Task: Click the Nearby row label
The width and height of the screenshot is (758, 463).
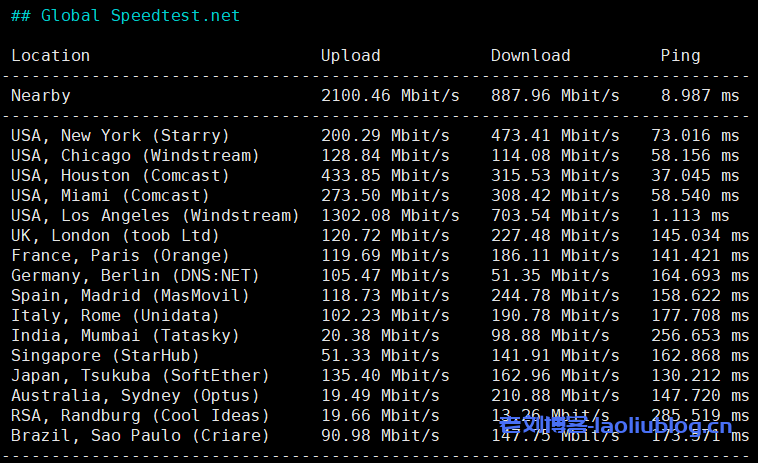Action: pos(40,96)
